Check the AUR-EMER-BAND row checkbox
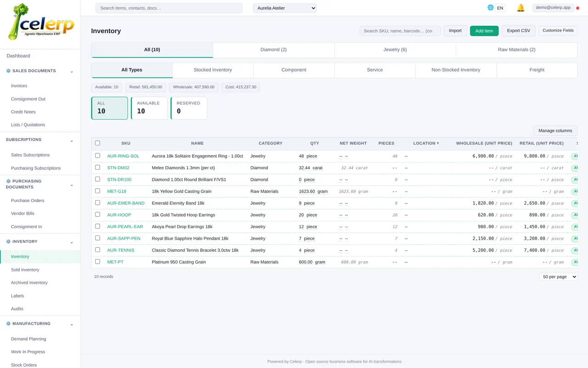Viewport: 588px width, 368px height. point(97,203)
